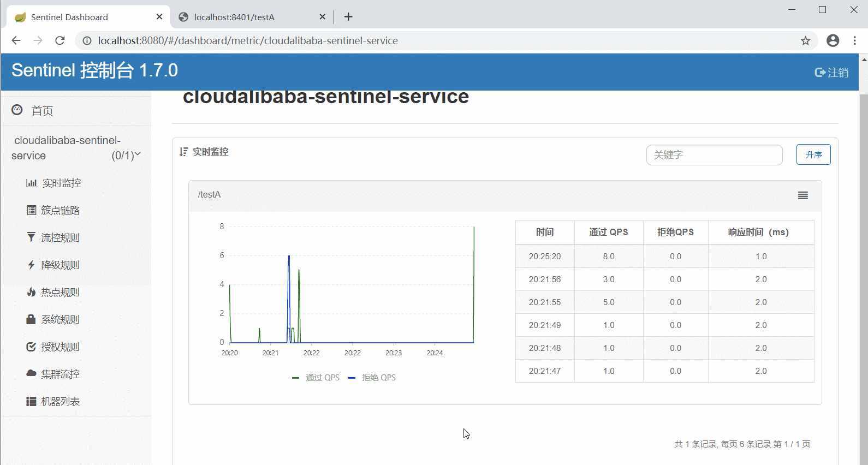This screenshot has width=868, height=465.
Task: Click the 授权规则 check-square icon
Action: 31,347
